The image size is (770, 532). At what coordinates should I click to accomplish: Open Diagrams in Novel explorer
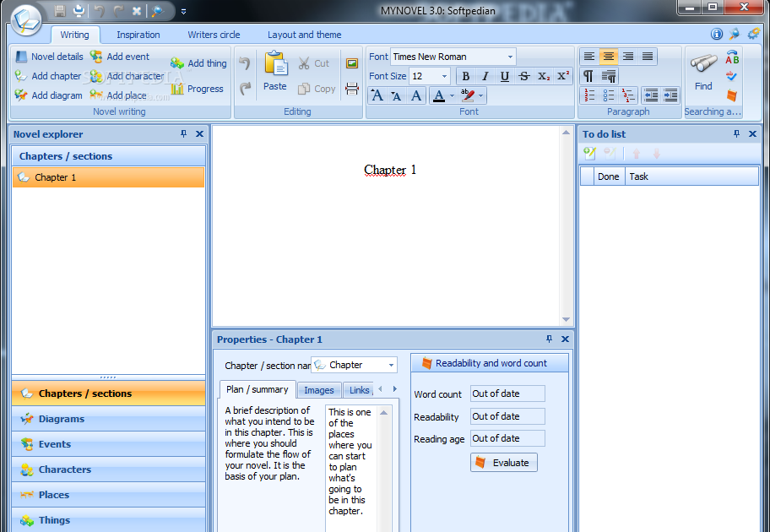[109, 419]
